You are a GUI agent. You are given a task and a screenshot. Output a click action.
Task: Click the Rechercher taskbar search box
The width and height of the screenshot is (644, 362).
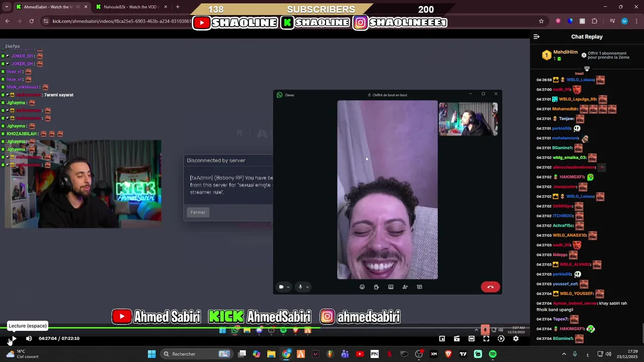(x=196, y=354)
